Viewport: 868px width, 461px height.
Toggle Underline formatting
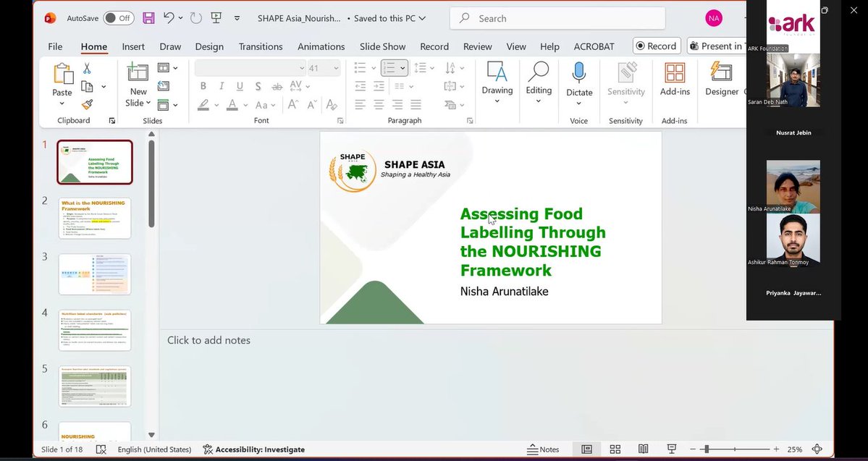pos(240,86)
